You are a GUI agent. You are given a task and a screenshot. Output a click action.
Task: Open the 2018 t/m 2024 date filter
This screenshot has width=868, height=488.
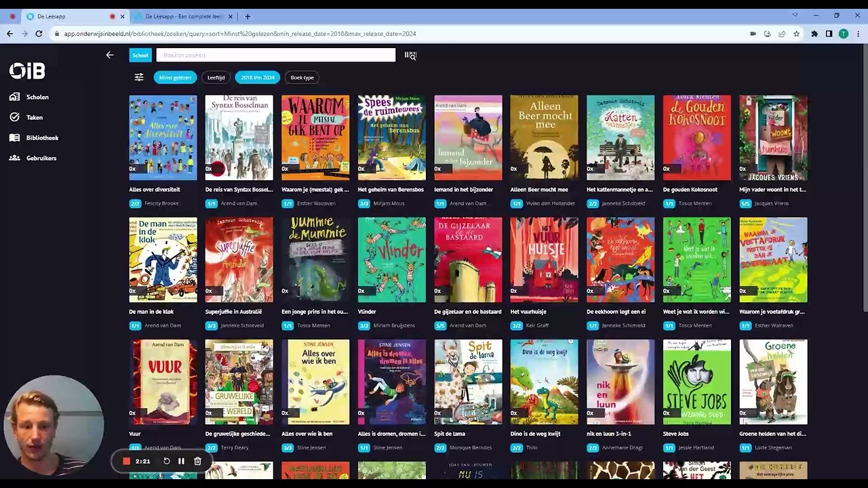(258, 77)
